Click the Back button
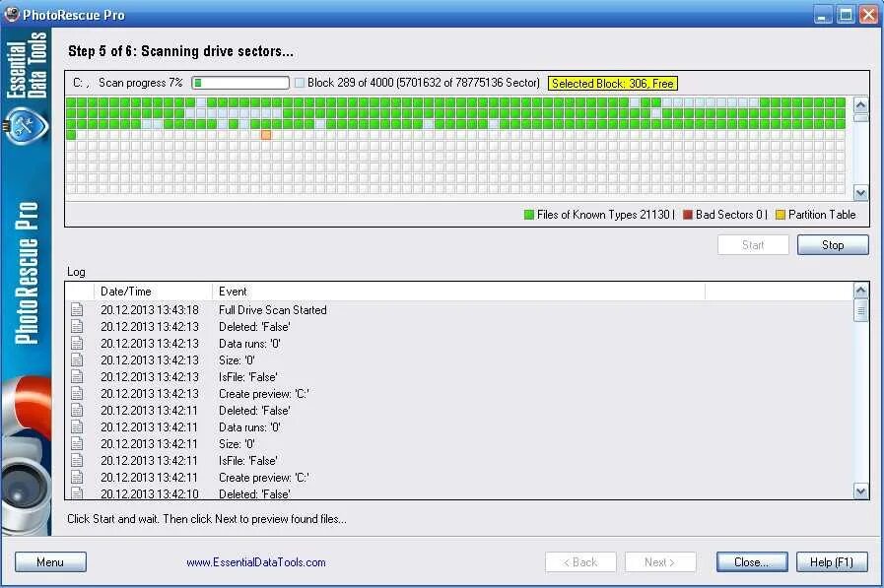884x588 pixels. click(x=580, y=562)
